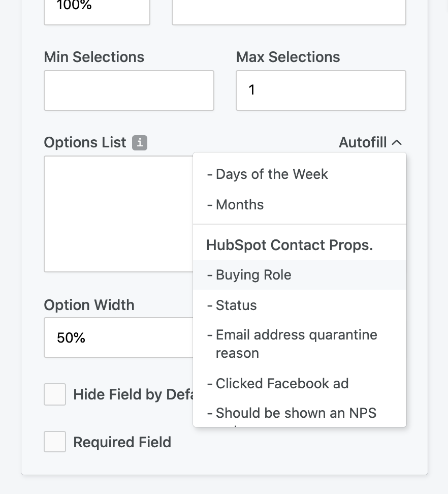Choose Months from autofill list
The width and height of the screenshot is (448, 494).
299,204
